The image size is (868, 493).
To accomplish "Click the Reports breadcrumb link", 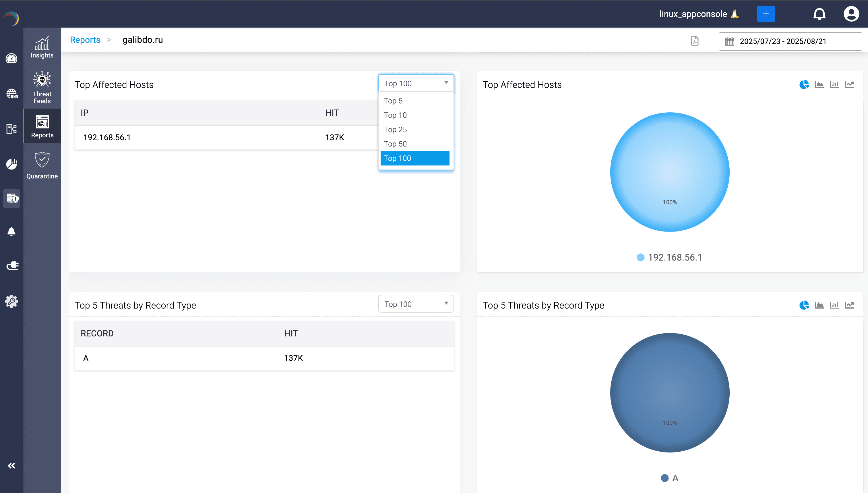I will (85, 40).
